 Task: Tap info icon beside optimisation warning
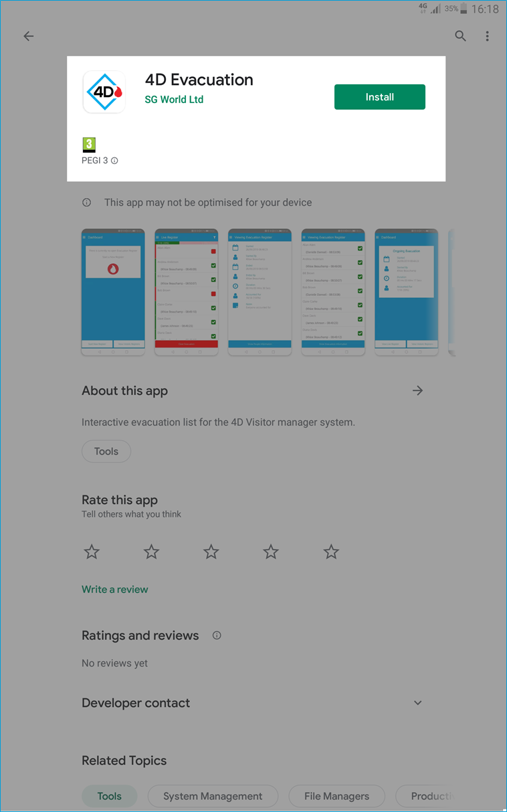pos(86,202)
